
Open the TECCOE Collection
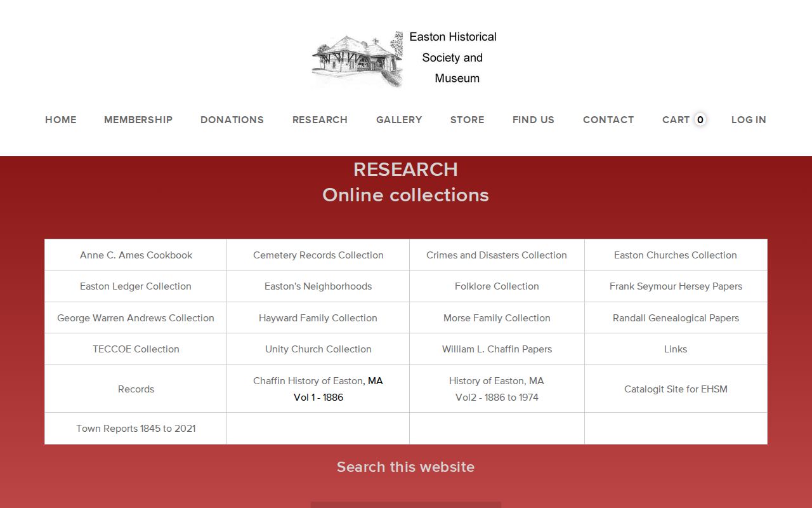pyautogui.click(x=136, y=349)
